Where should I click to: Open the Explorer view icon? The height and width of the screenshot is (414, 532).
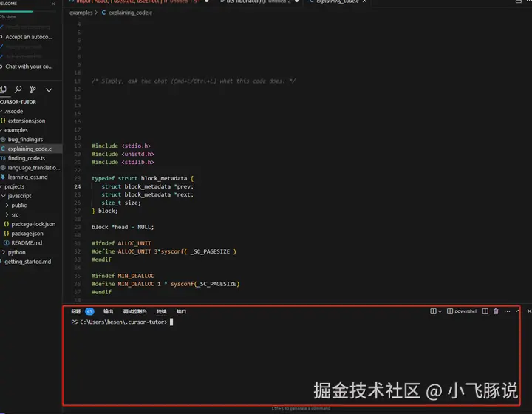click(x=4, y=89)
